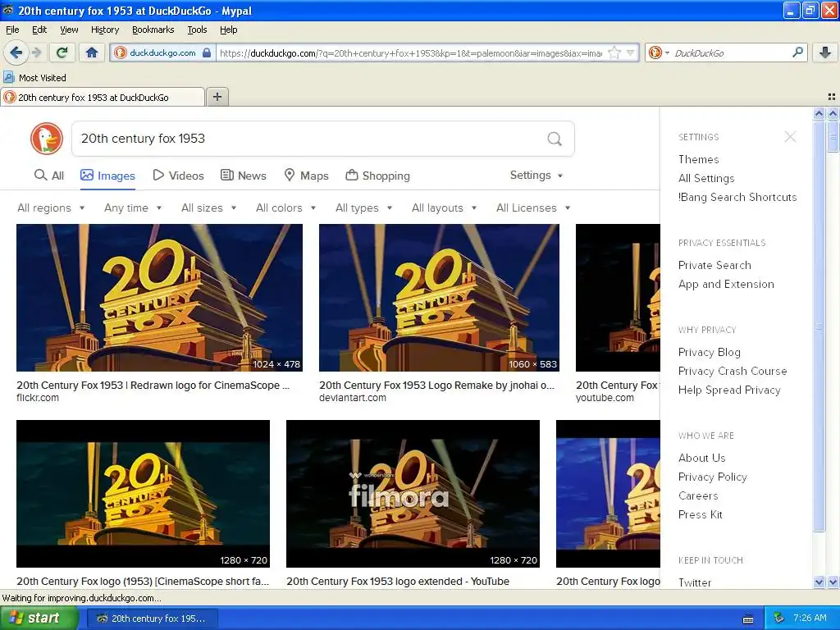
Task: Open the Bookmarks menu
Action: click(x=153, y=30)
